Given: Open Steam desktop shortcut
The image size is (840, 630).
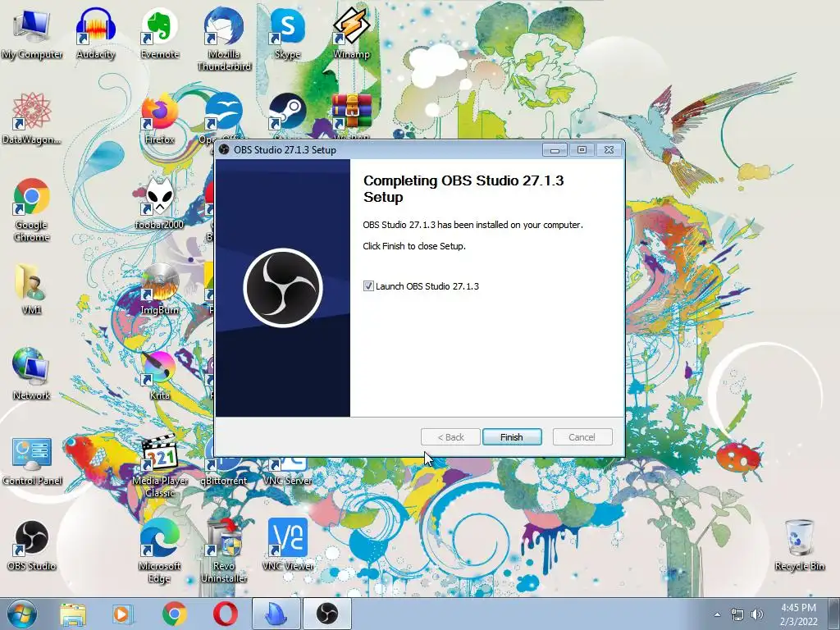Looking at the screenshot, I should (x=287, y=113).
